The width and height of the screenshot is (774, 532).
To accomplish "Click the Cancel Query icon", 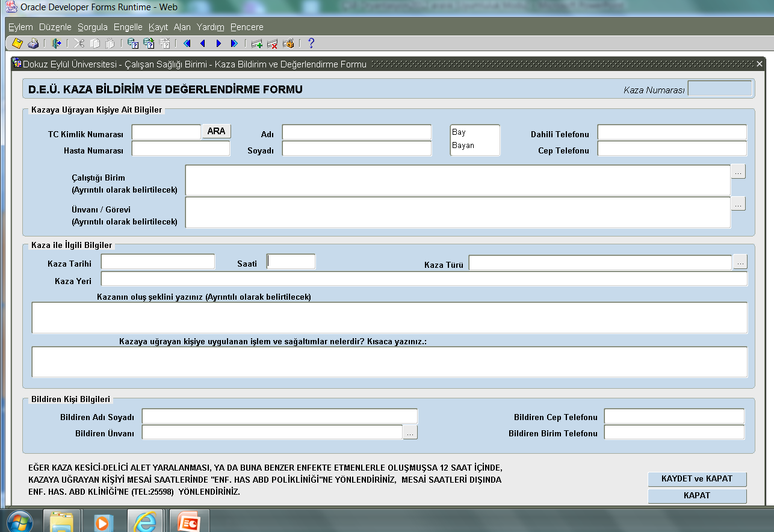I will (x=164, y=43).
